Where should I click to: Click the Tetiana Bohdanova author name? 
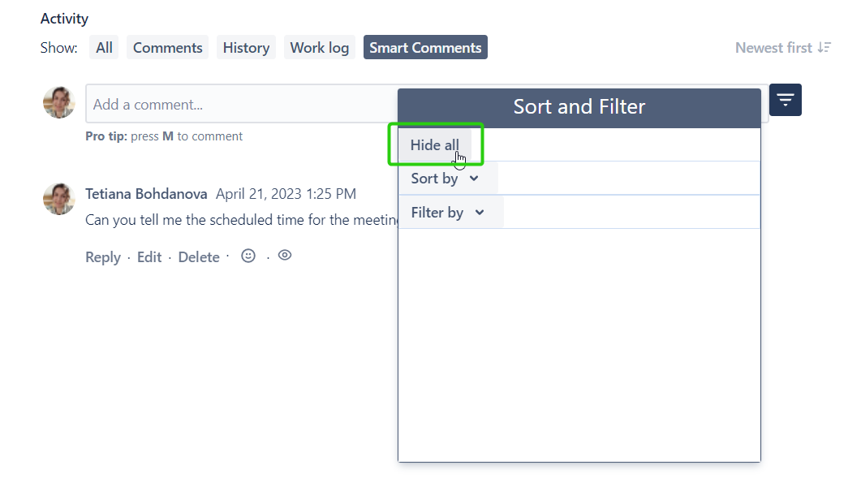(x=146, y=194)
